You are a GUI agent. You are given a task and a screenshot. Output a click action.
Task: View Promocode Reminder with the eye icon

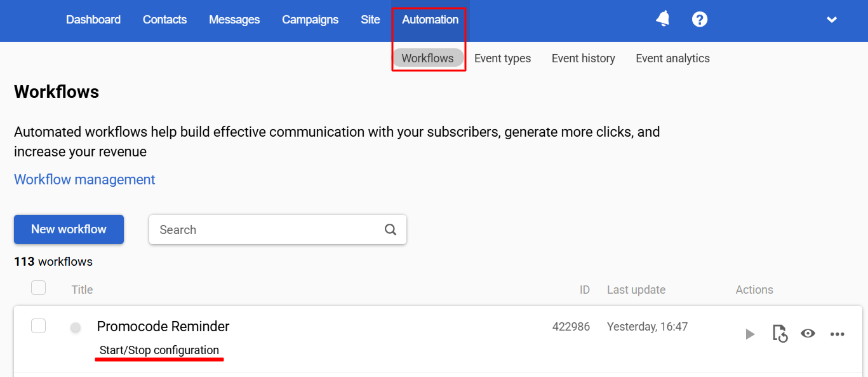808,333
